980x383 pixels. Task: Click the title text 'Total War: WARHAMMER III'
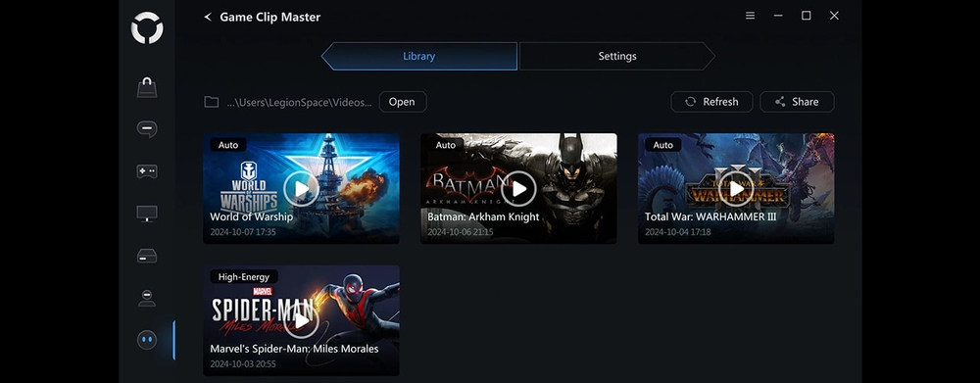point(710,216)
